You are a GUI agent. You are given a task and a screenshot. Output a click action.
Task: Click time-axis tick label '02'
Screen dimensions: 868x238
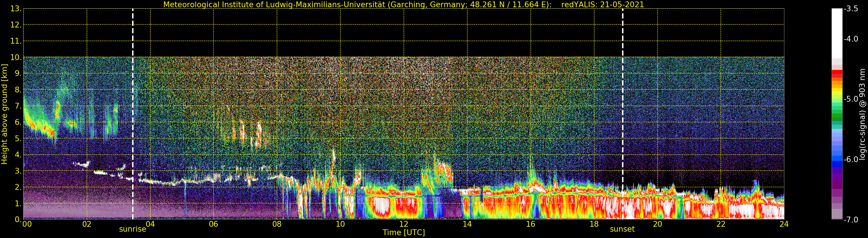point(87,224)
